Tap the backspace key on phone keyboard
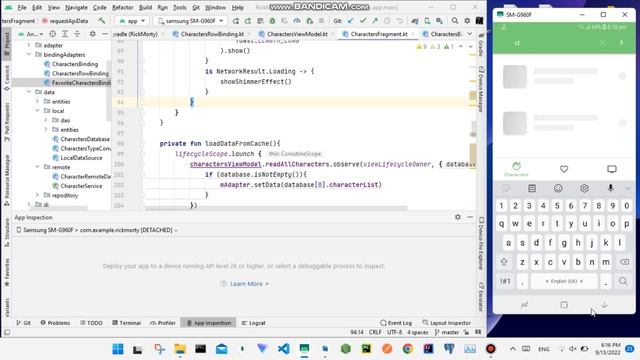 (624, 262)
